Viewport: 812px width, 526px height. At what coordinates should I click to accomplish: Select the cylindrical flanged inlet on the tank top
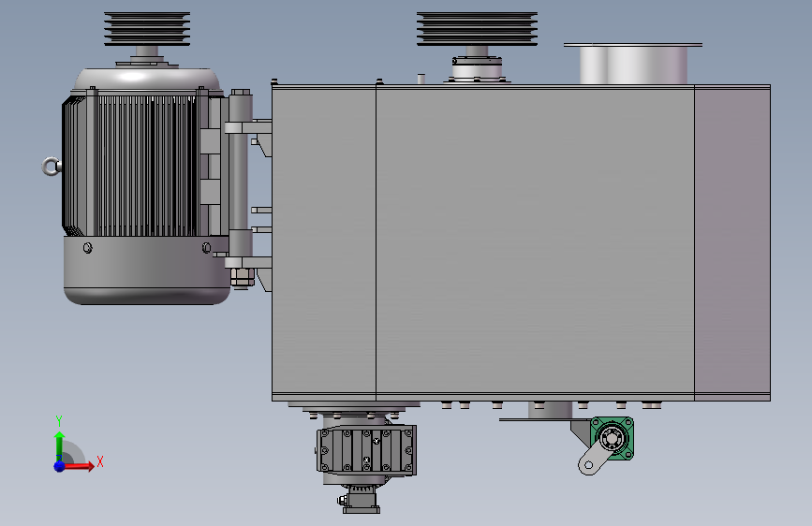[x=633, y=64]
